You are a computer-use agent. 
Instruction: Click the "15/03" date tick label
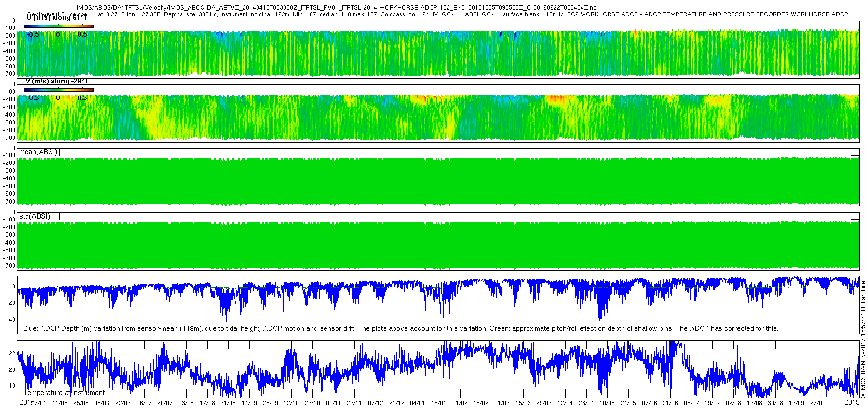(523, 403)
